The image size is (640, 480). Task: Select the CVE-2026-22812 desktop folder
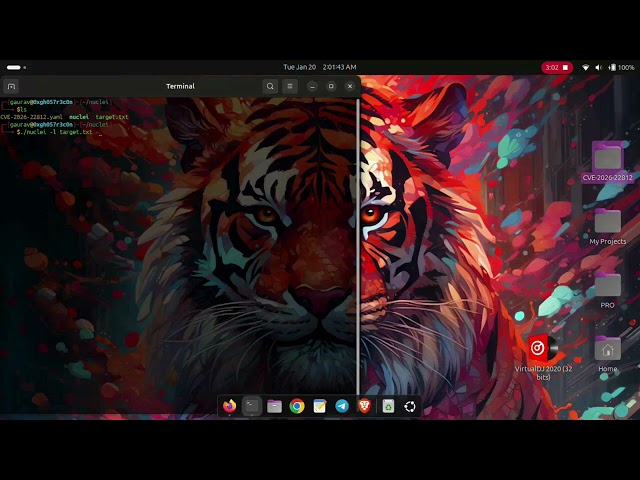(607, 162)
